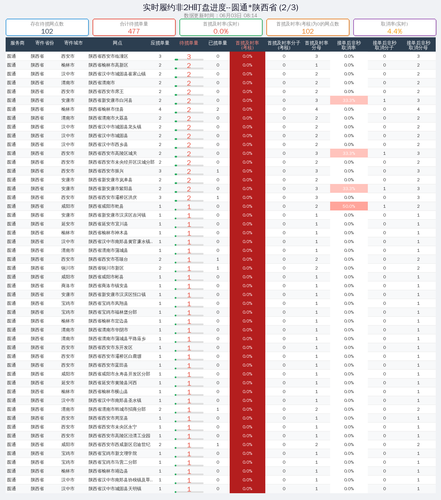Click the 陕西省西安市蓝田县 network cell
Viewport: 441px width, 500px height.
(x=108, y=365)
